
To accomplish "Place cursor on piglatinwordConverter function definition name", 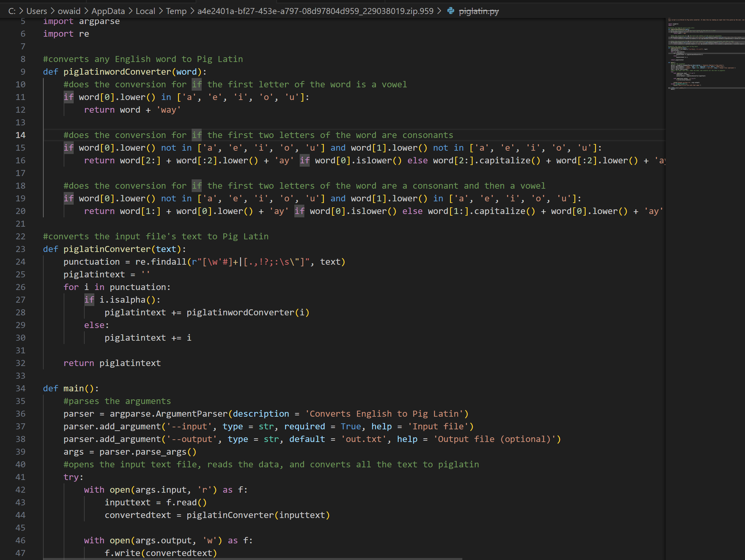I will pyautogui.click(x=117, y=72).
